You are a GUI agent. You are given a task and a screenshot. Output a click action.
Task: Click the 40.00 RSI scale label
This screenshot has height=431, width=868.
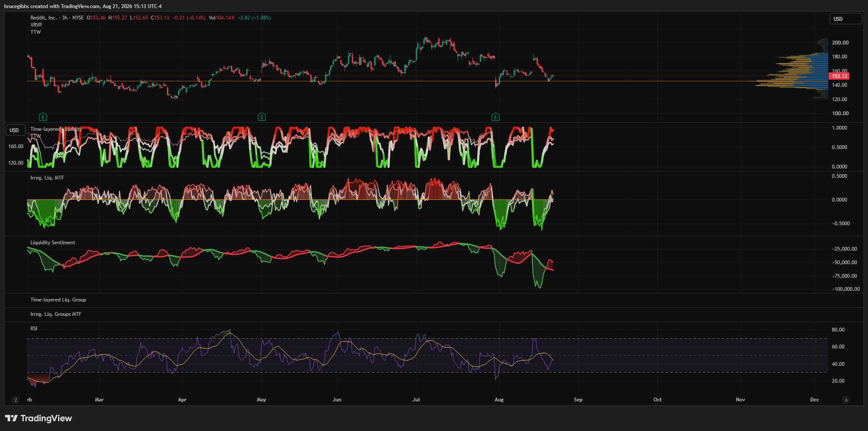click(x=838, y=364)
